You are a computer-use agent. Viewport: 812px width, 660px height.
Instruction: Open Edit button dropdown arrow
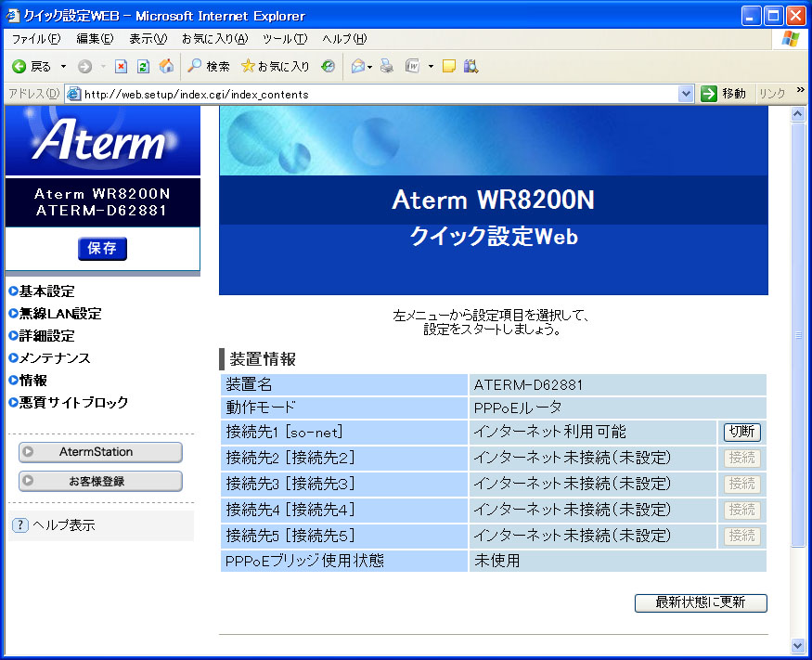431,66
